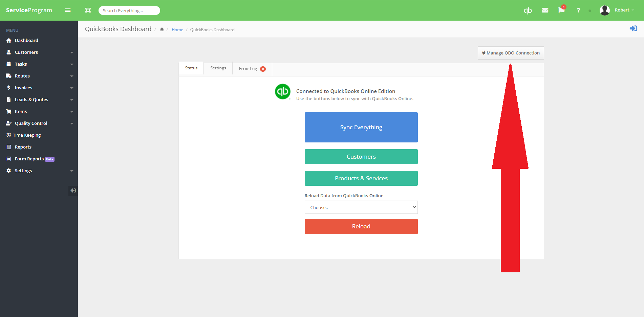Switch to the Status tab
This screenshot has height=317, width=644.
pyautogui.click(x=191, y=68)
